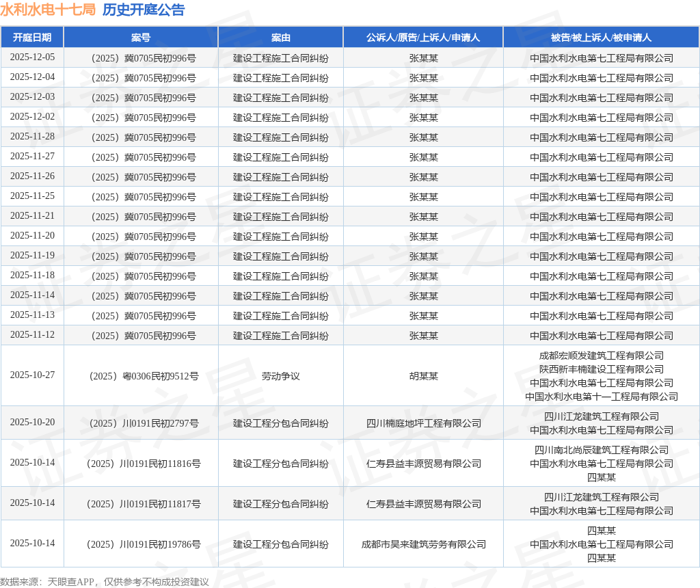The width and height of the screenshot is (700, 588).
Task: Select the date cell 2025-12-03
Action: [x=33, y=97]
